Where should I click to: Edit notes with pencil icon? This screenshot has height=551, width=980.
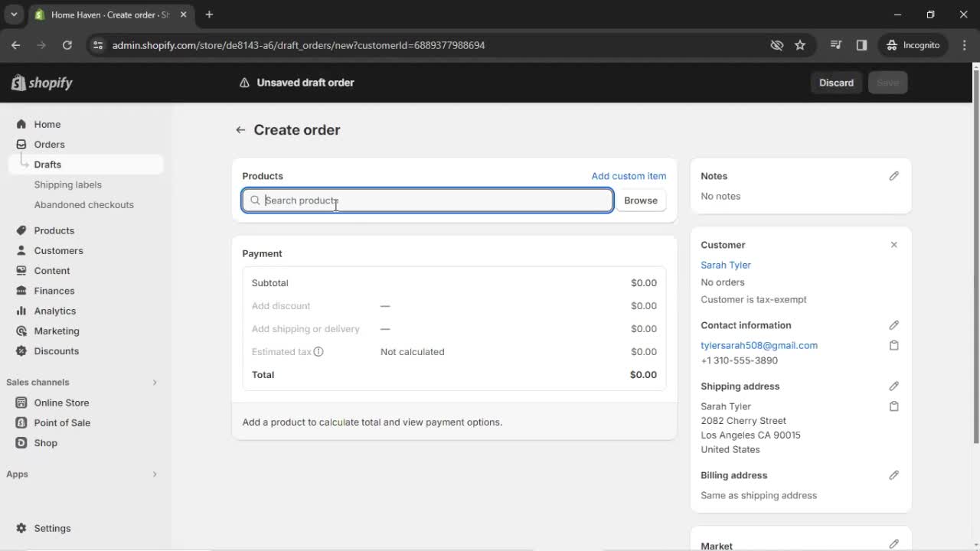coord(893,176)
